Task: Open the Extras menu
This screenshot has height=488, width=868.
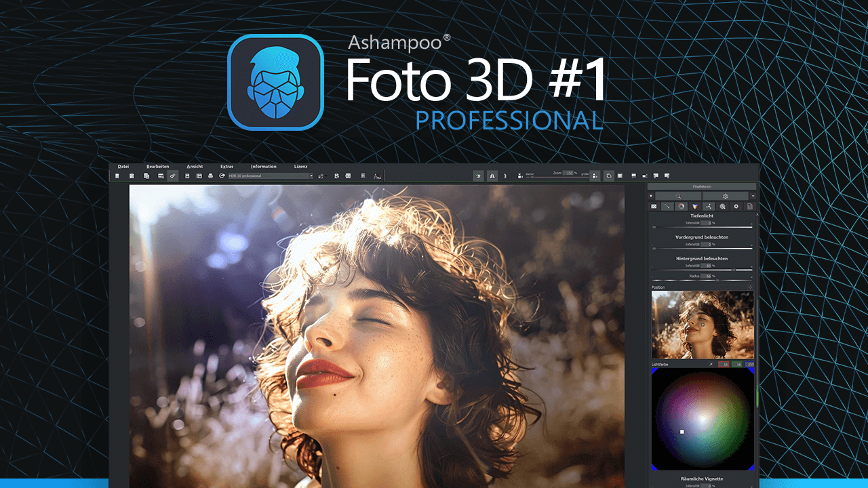Action: coord(226,166)
